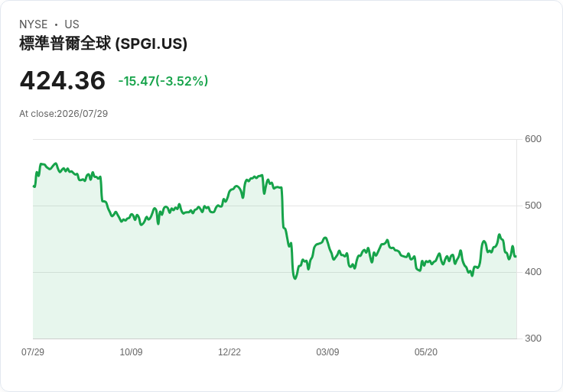The height and width of the screenshot is (392, 563).
Task: Click the green shaded area under chart
Action: click(275, 309)
